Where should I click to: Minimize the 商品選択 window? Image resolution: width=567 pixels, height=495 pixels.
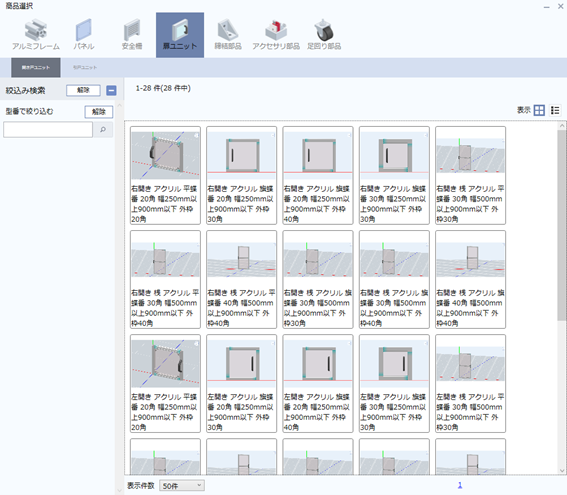[547, 7]
